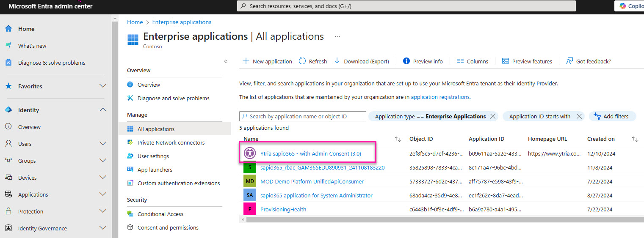Collapse the Identity section
The image size is (644, 238).
pyautogui.click(x=102, y=110)
